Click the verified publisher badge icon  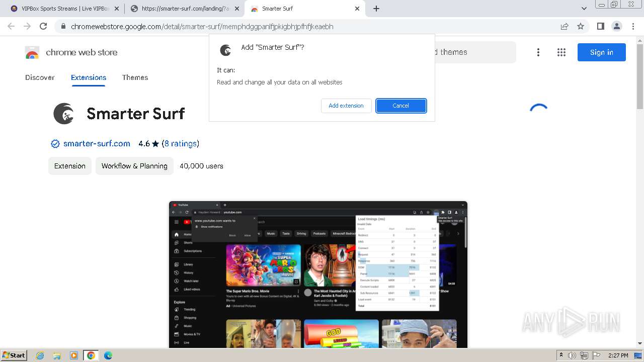pyautogui.click(x=55, y=144)
